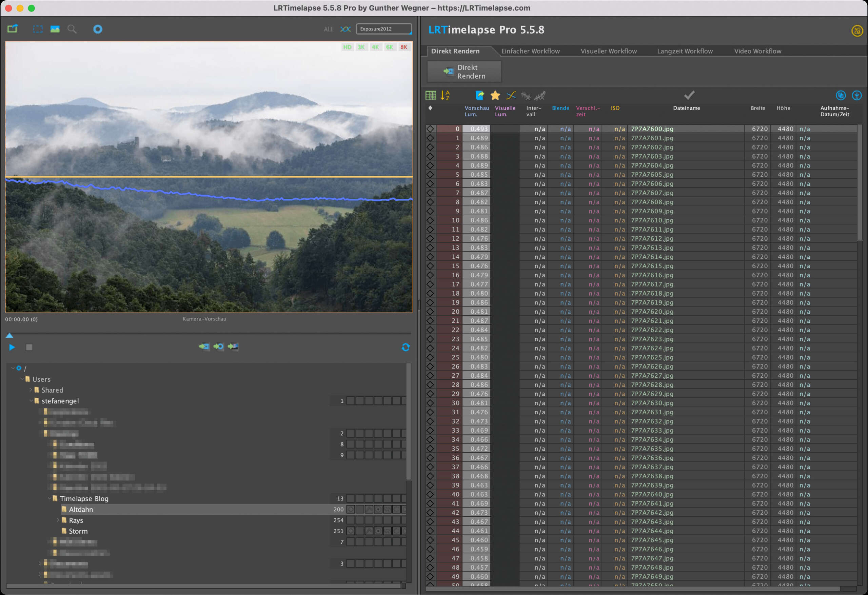Collapse the Timelapse Blog folder
The image size is (868, 595).
[50, 498]
